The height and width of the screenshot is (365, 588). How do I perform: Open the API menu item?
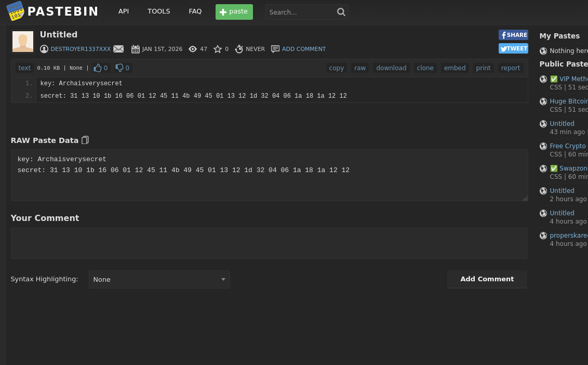(x=124, y=11)
